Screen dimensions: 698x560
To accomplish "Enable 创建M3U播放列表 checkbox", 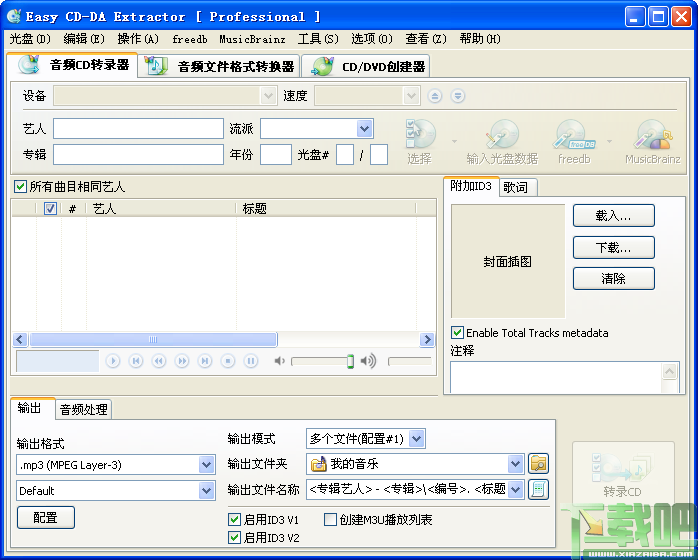I will (330, 519).
